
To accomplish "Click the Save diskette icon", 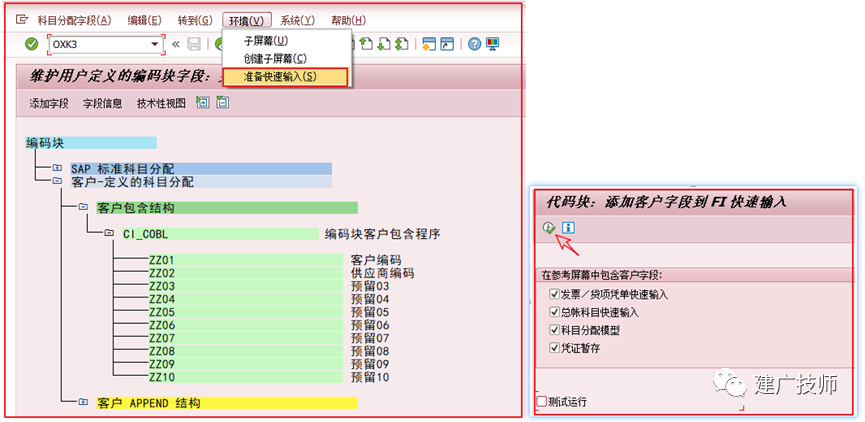I will click(x=194, y=45).
